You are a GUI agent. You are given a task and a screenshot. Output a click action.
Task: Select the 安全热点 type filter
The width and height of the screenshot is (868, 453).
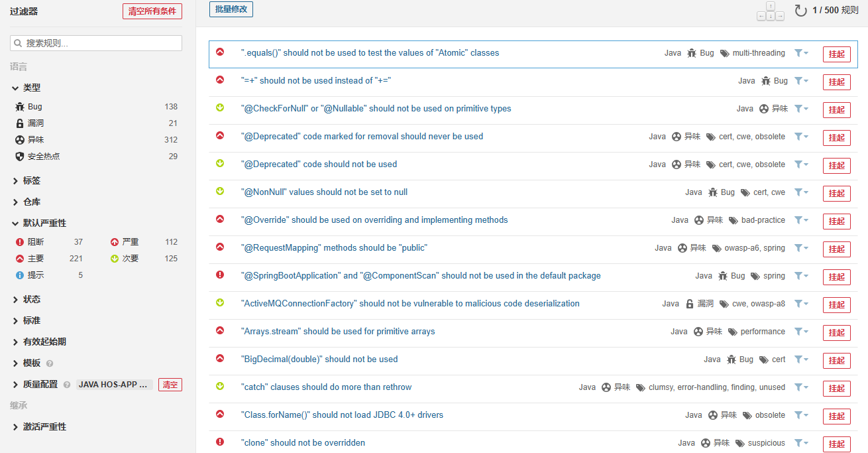pyautogui.click(x=43, y=157)
